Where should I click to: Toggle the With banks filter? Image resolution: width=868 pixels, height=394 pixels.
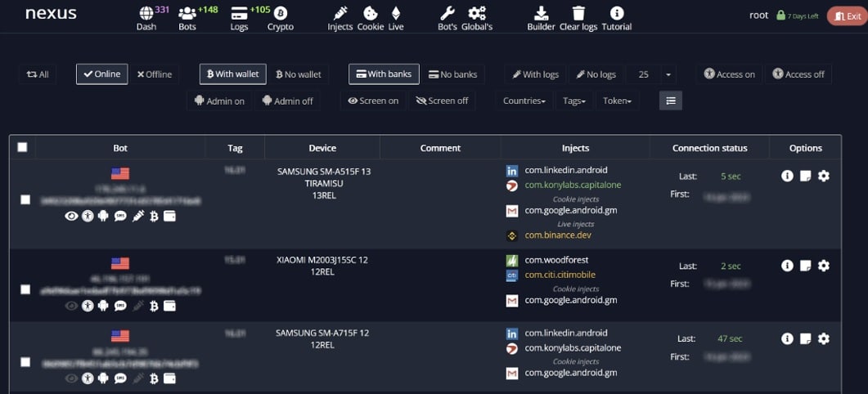click(x=385, y=74)
